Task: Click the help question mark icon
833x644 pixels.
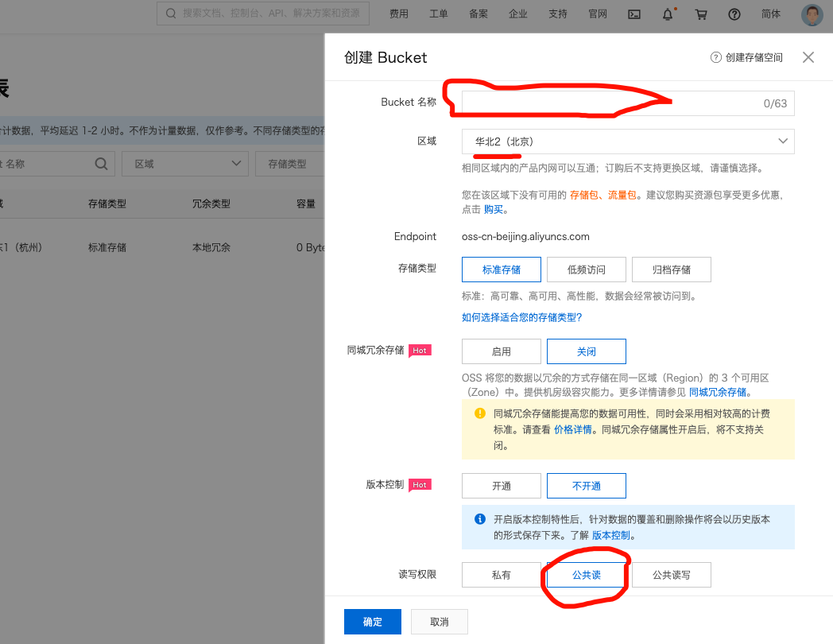Action: pos(734,14)
